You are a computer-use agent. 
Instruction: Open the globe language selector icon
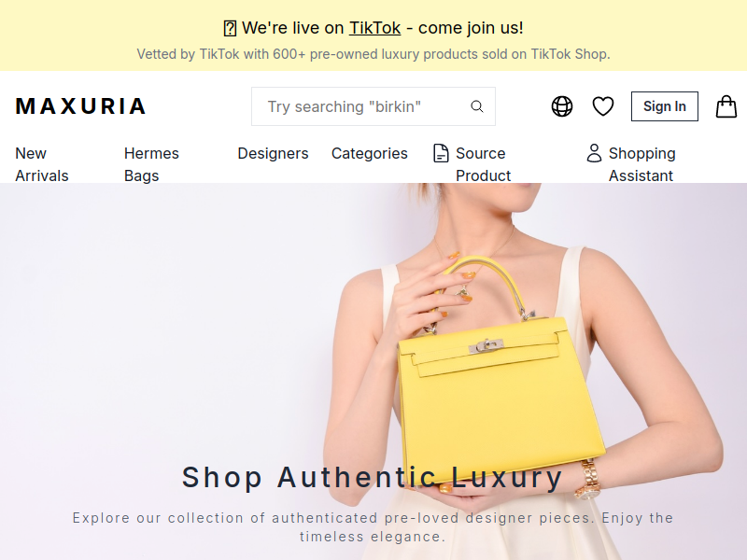pyautogui.click(x=562, y=106)
